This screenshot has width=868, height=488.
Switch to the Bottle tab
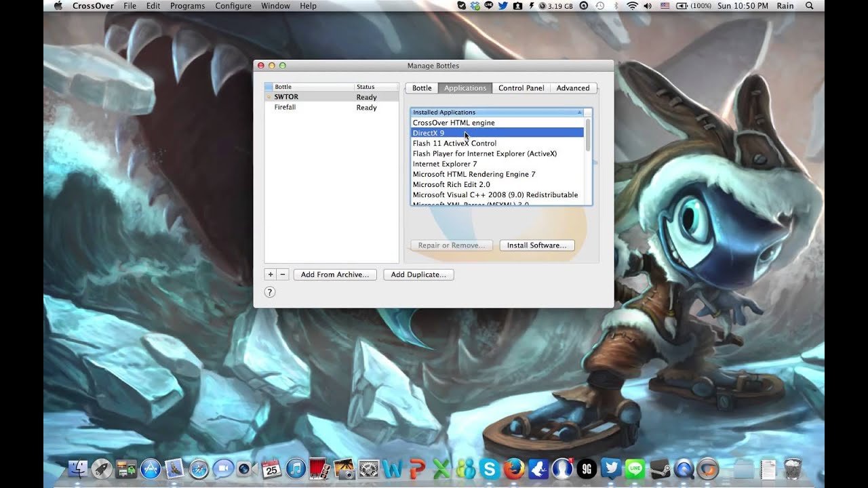pyautogui.click(x=422, y=88)
